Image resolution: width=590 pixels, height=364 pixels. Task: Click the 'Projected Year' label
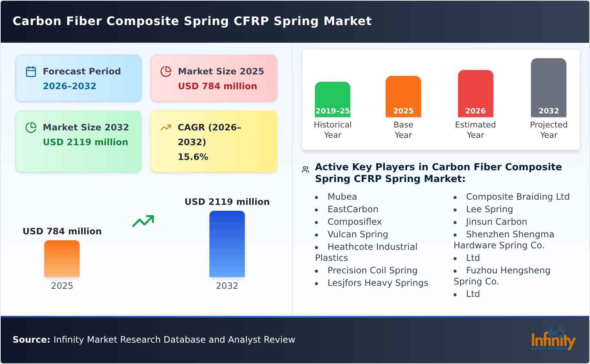point(549,130)
